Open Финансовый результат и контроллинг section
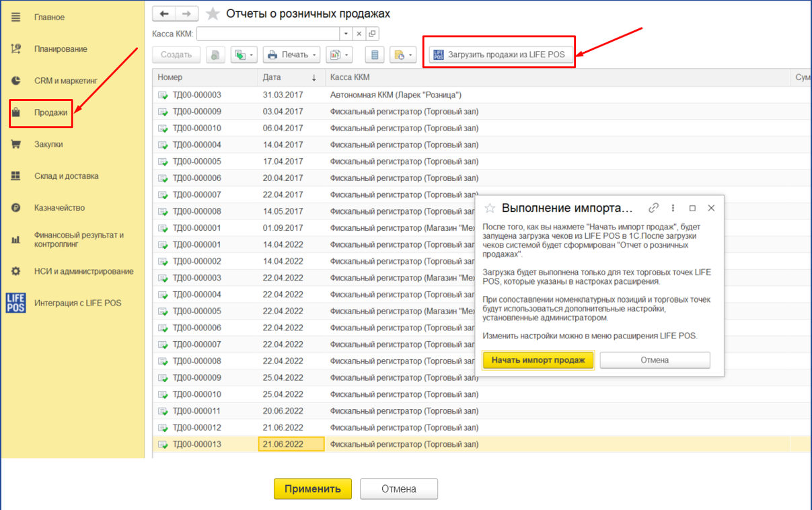The width and height of the screenshot is (812, 510). pos(79,240)
